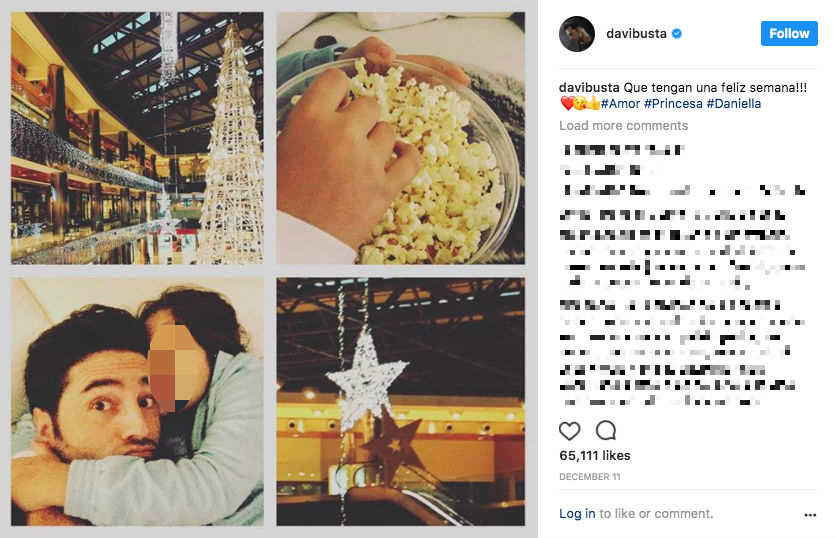The width and height of the screenshot is (836, 538).
Task: Select the popcorn bowl photo
Action: (x=400, y=138)
